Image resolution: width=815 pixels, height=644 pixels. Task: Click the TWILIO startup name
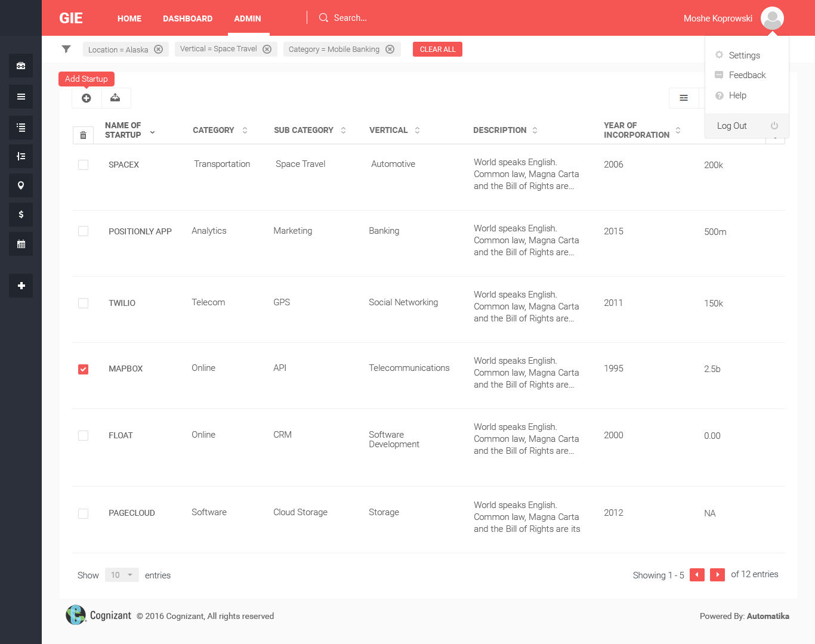coord(122,304)
